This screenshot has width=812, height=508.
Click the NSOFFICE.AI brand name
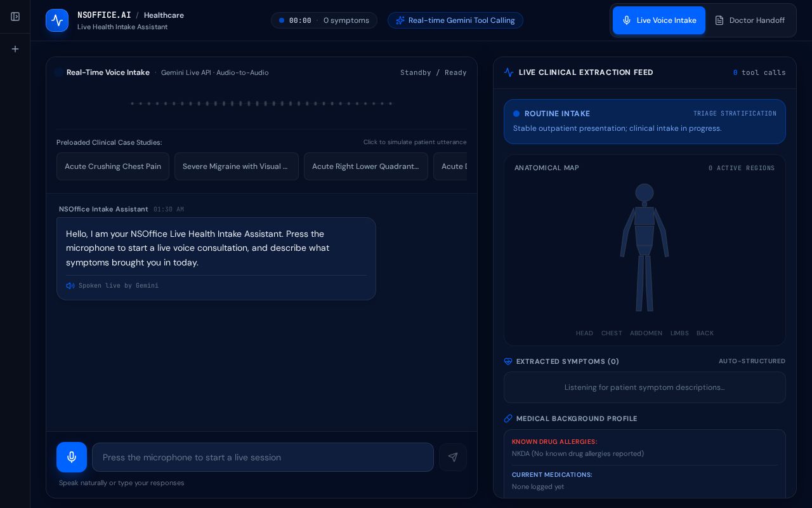tap(104, 15)
